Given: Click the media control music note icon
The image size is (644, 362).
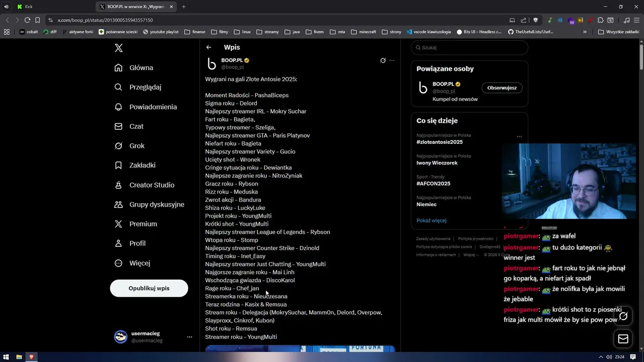Looking at the screenshot, I should [626, 20].
